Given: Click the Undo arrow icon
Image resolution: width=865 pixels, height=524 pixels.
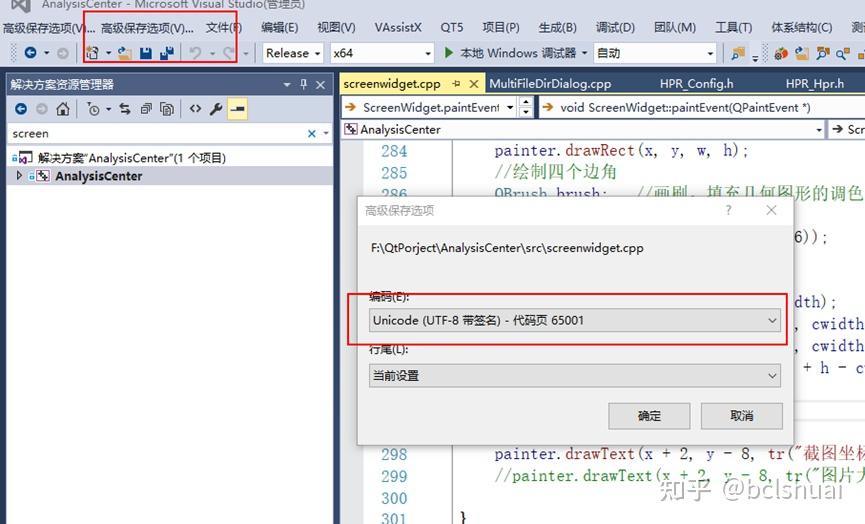Looking at the screenshot, I should (195, 53).
